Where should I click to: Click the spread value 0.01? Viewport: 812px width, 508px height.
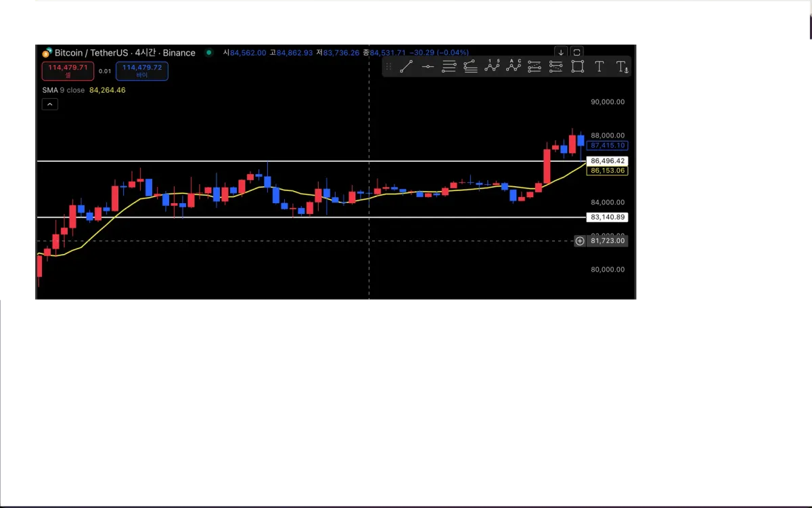point(105,71)
